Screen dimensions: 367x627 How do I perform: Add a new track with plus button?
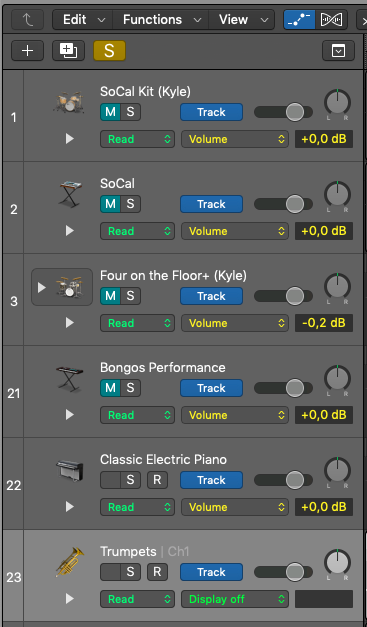[28, 51]
